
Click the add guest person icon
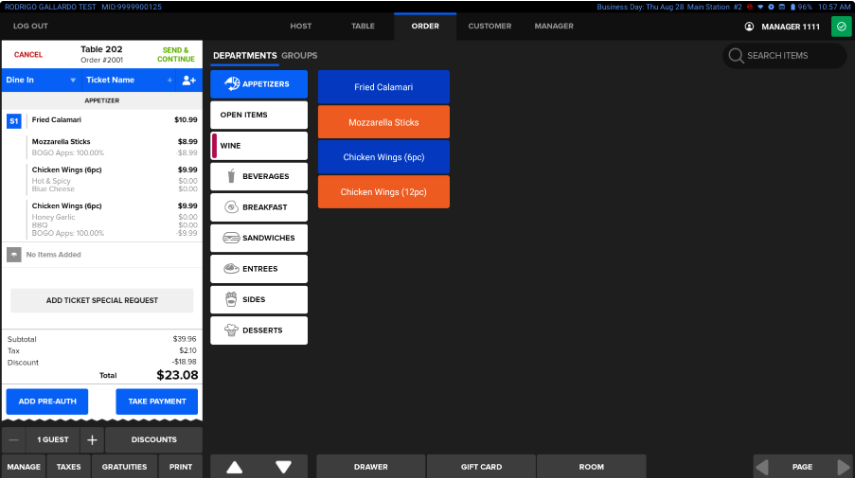pyautogui.click(x=189, y=80)
